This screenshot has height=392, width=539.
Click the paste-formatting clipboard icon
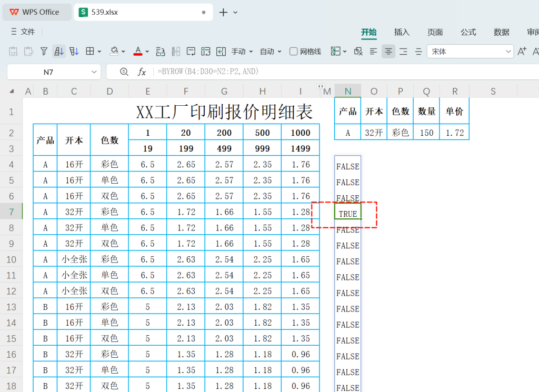pos(28,52)
